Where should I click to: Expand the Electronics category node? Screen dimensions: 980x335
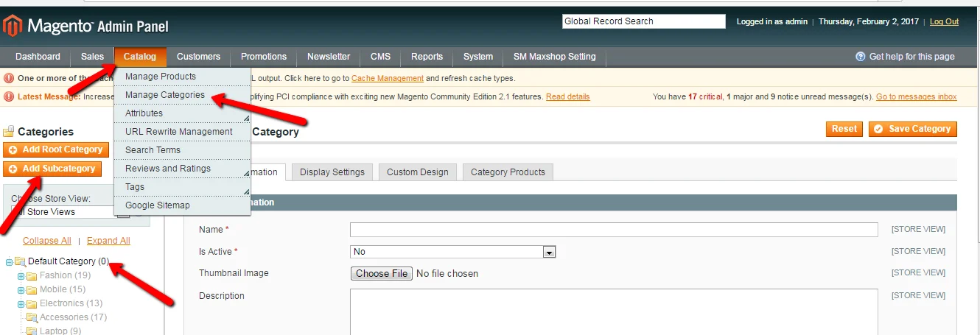21,304
